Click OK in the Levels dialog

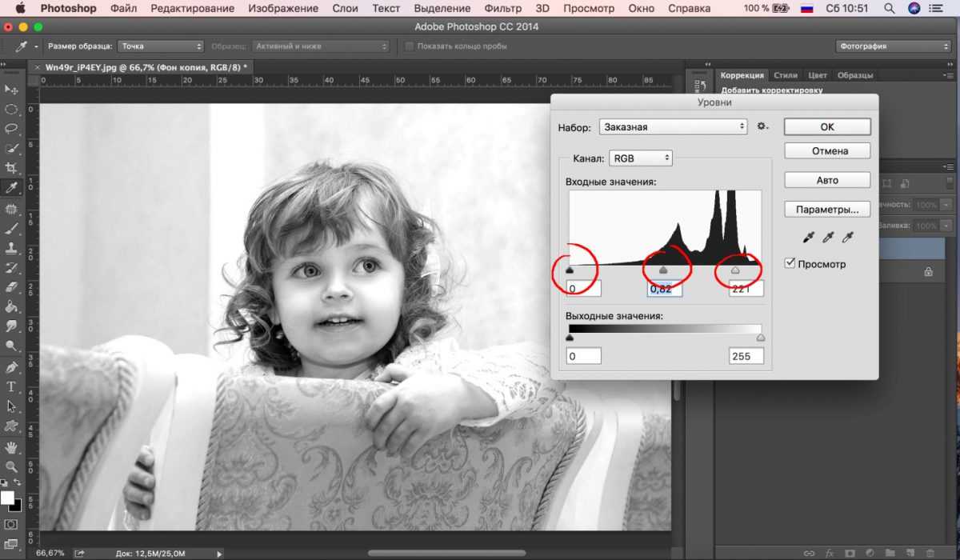(x=827, y=126)
